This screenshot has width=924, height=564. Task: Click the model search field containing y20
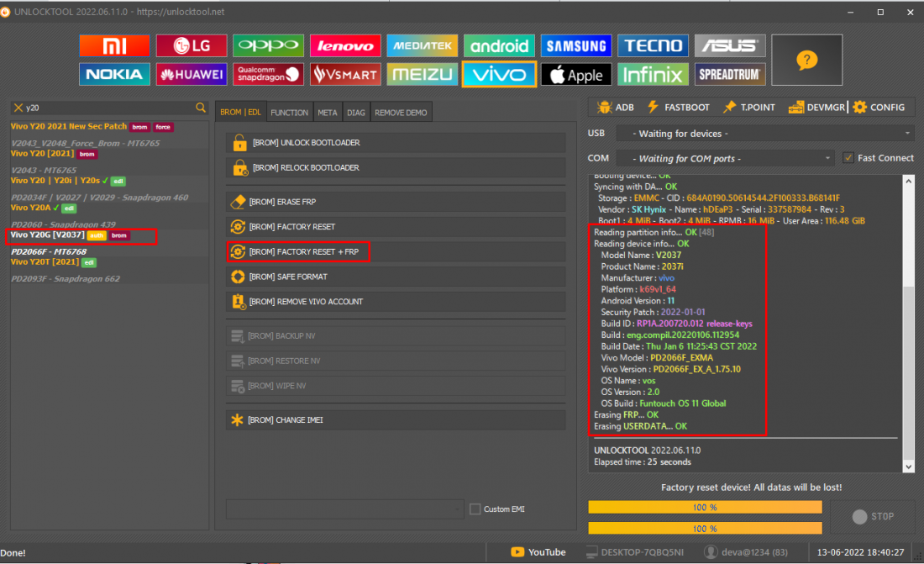109,108
